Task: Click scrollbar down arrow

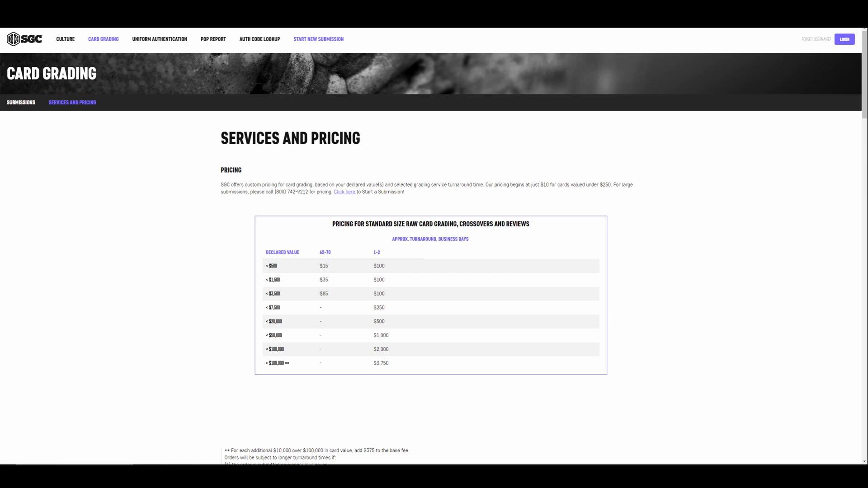Action: [x=864, y=461]
